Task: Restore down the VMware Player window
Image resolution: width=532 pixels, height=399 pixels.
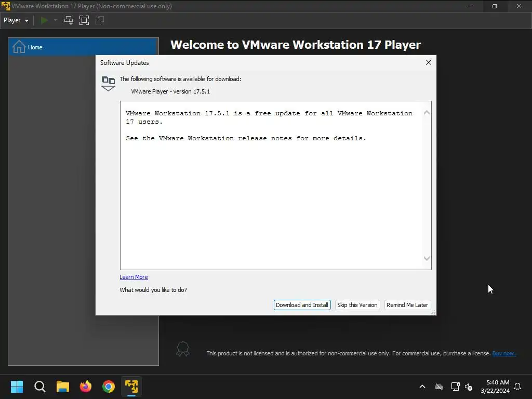Action: coord(495,6)
